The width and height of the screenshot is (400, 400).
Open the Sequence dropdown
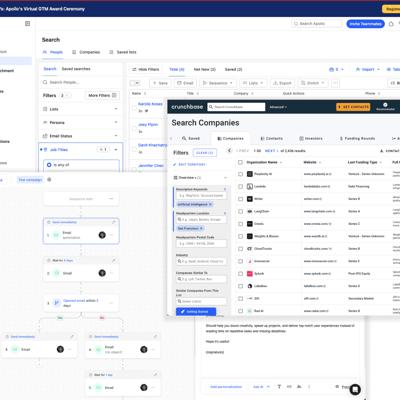218,83
